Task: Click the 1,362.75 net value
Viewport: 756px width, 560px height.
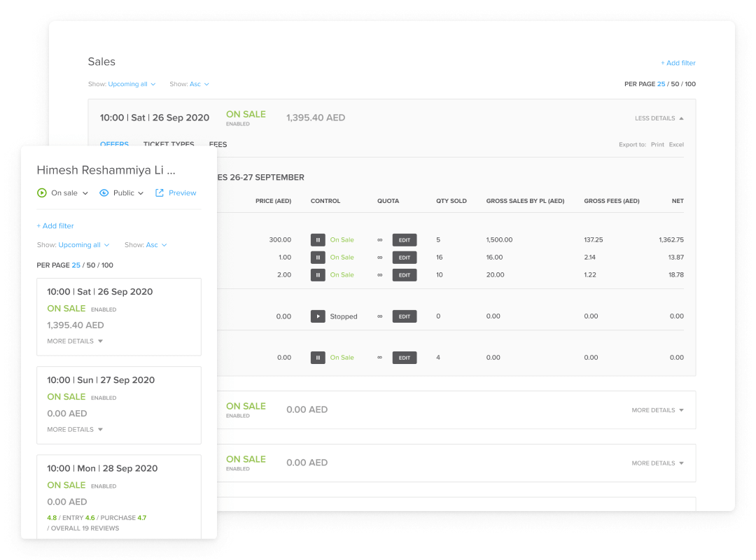Action: coord(671,239)
